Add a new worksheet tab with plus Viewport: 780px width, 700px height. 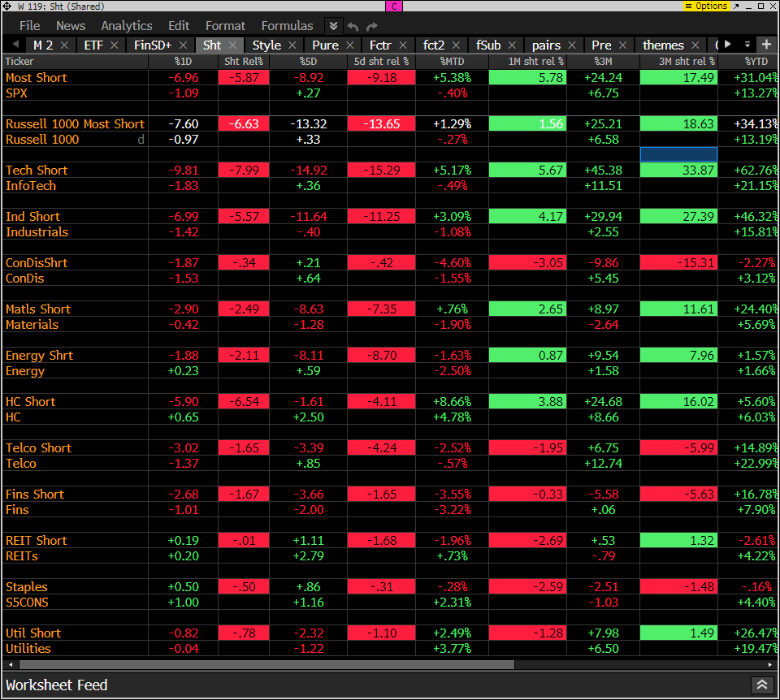coord(766,44)
